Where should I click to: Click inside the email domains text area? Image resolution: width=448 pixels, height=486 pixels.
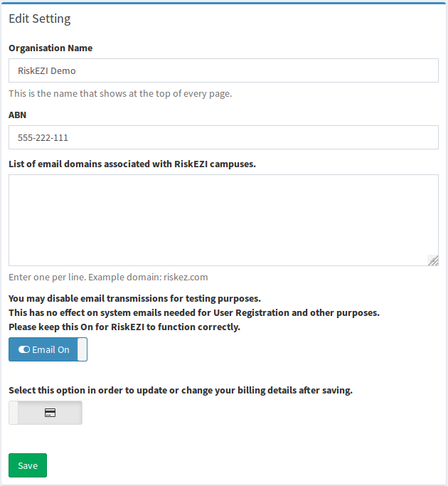223,220
